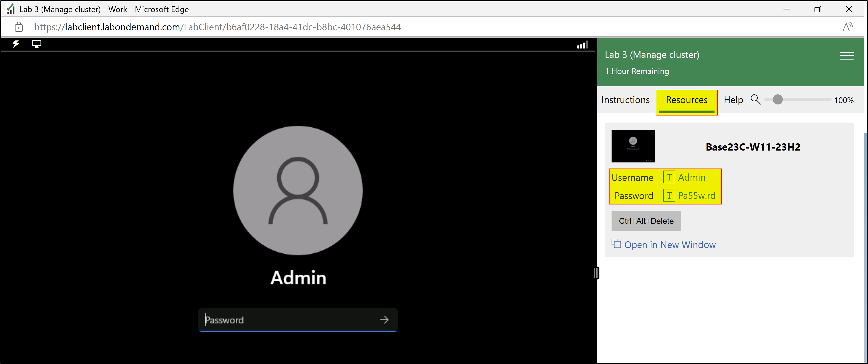Adjust the 100% zoom slider

(x=777, y=99)
